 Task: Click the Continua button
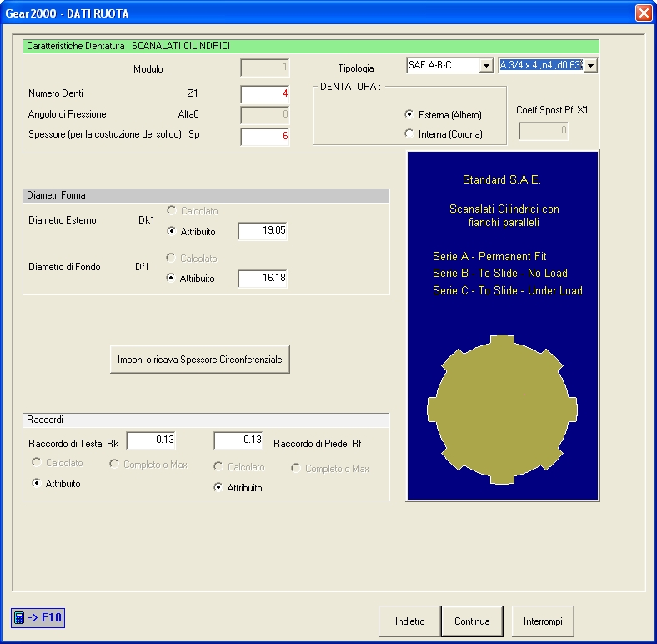coord(472,621)
